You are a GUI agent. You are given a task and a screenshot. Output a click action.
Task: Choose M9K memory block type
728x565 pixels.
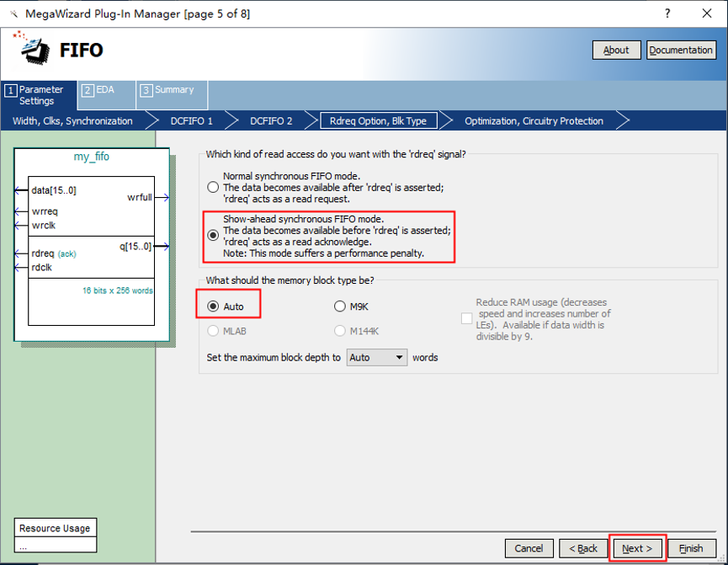(340, 306)
